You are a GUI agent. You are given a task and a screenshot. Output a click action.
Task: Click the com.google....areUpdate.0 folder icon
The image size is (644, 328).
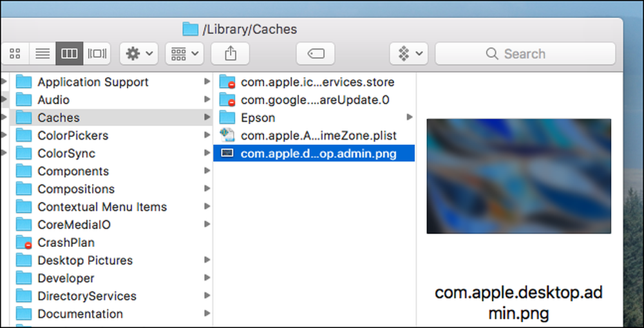click(227, 100)
